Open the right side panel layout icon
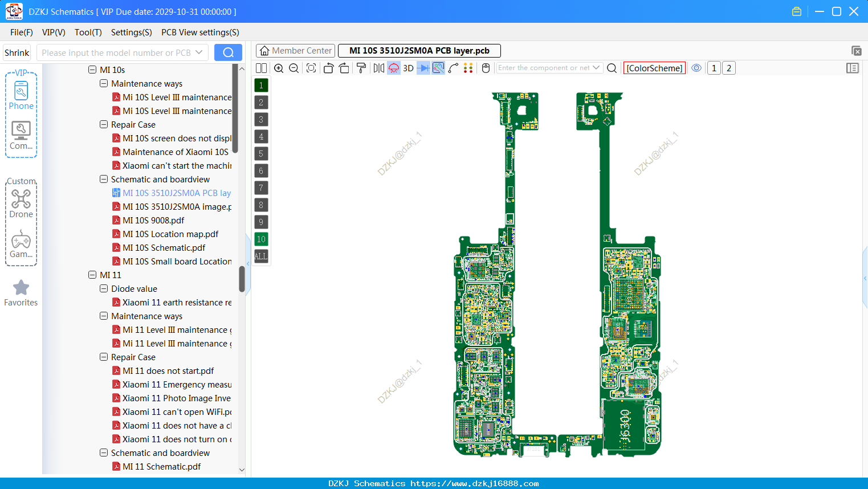 coord(853,68)
